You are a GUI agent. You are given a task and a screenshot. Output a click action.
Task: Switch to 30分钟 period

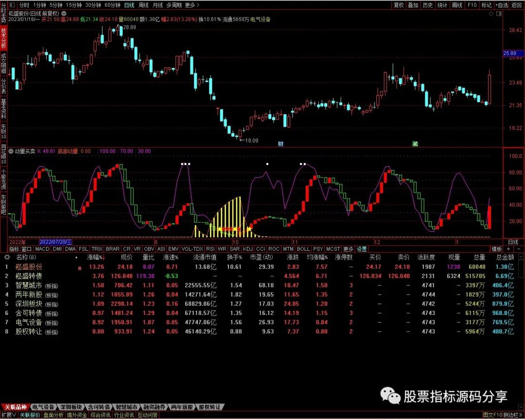tap(93, 5)
